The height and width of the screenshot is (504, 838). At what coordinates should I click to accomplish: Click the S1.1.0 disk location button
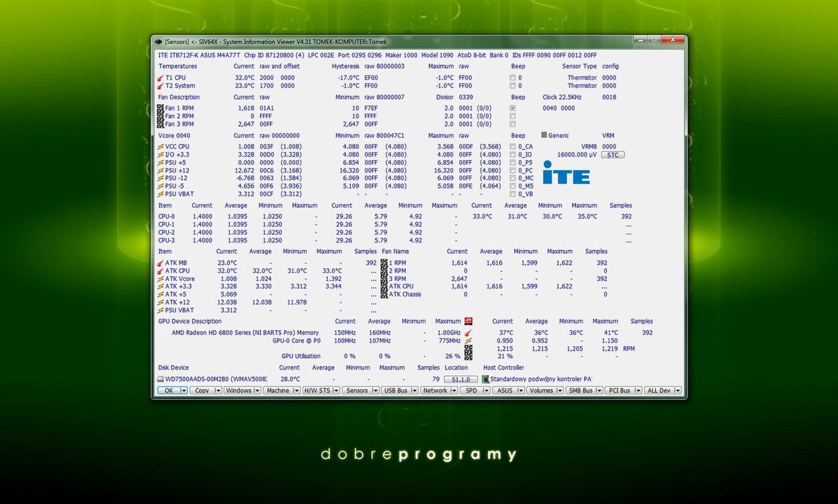coord(461,379)
